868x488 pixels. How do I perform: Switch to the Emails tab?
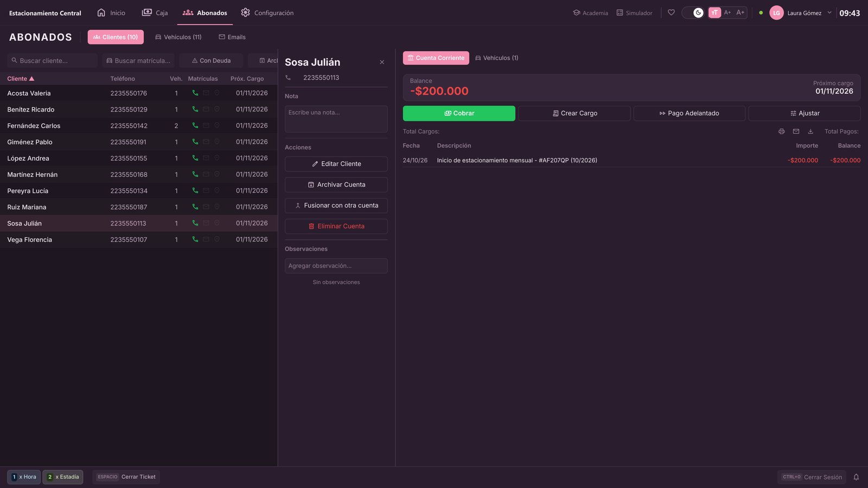(x=232, y=37)
